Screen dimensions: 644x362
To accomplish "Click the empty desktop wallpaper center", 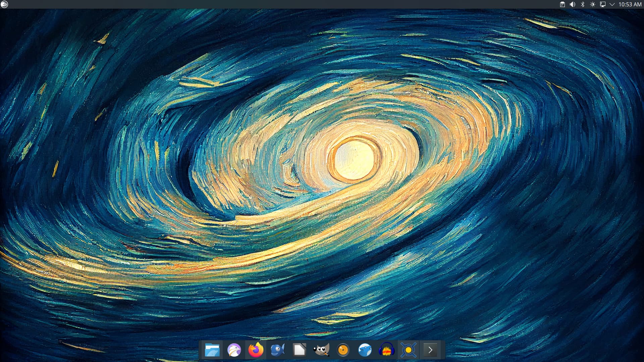I will point(322,181).
